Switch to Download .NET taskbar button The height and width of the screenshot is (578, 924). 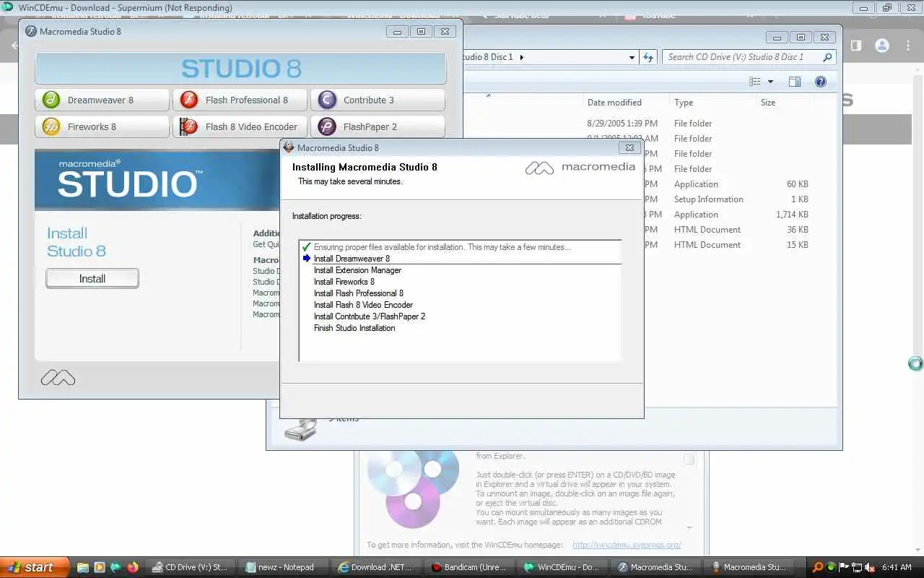coord(377,567)
